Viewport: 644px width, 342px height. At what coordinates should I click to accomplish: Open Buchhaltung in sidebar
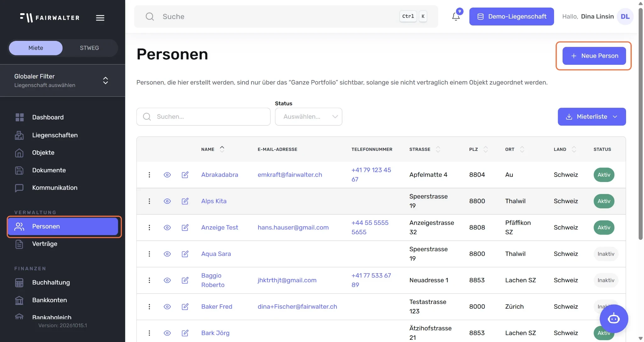pyautogui.click(x=51, y=283)
